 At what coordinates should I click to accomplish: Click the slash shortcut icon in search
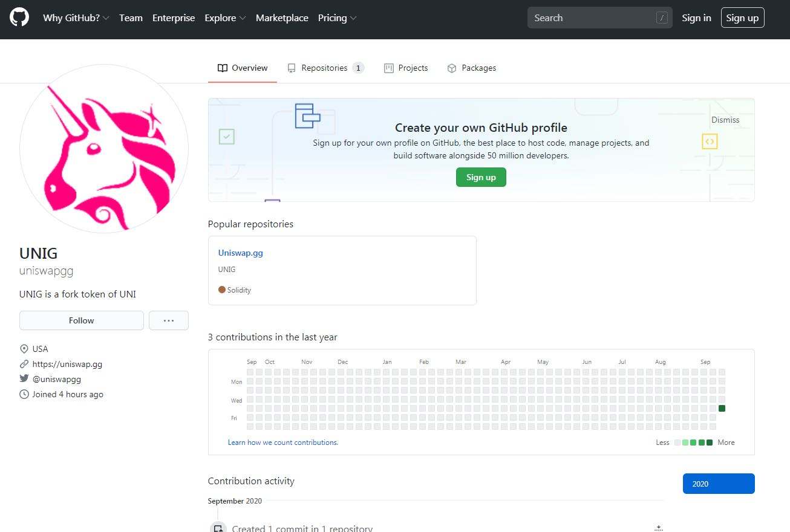(662, 18)
